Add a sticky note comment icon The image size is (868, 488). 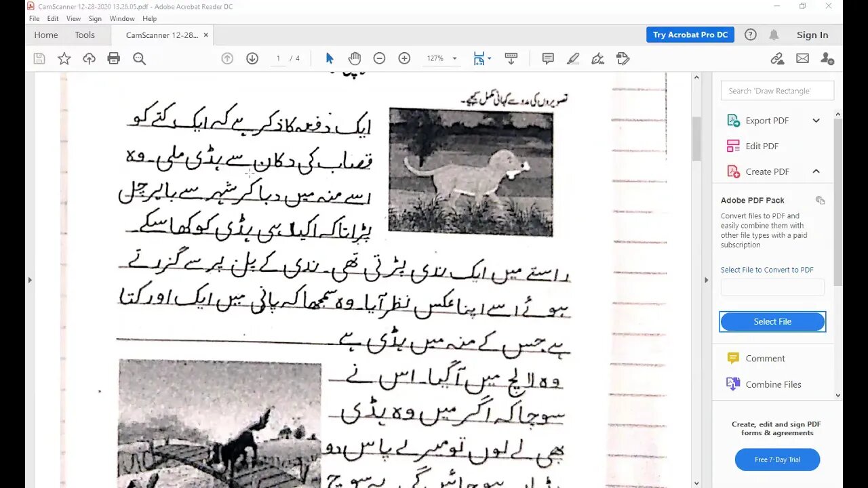tap(548, 59)
